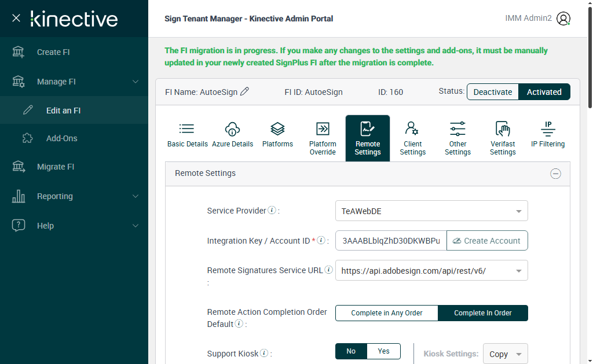The height and width of the screenshot is (364, 593).
Task: Choose Complete in Any Order
Action: pyautogui.click(x=386, y=313)
